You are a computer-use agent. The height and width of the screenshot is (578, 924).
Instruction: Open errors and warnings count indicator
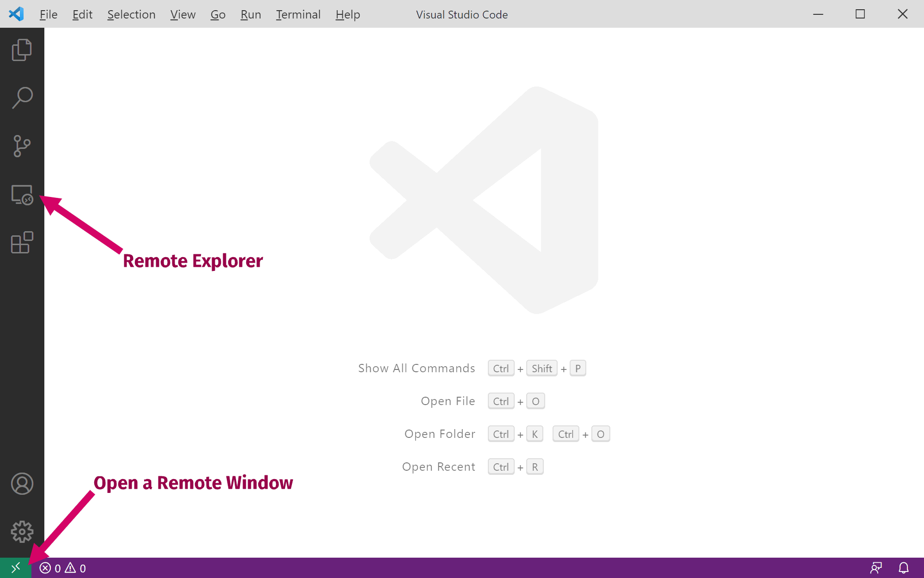pos(63,568)
